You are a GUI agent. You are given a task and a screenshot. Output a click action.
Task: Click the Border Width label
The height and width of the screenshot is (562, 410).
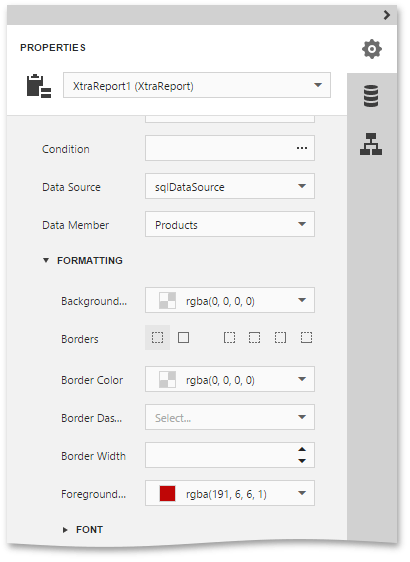[93, 456]
